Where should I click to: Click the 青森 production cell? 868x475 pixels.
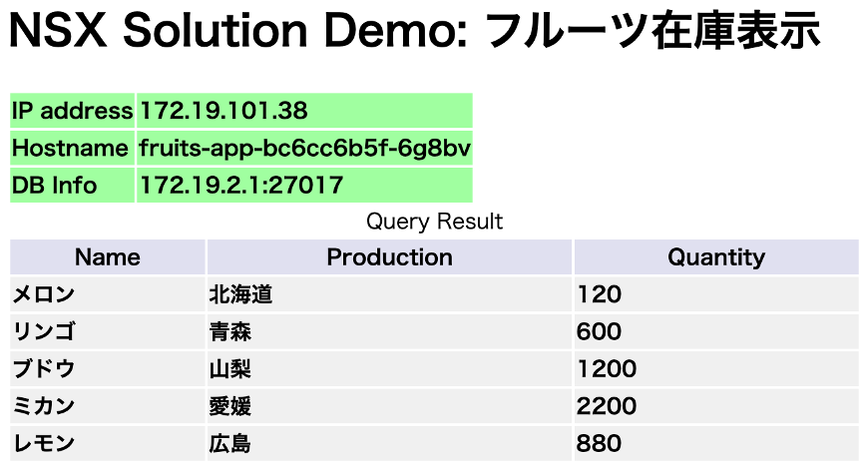[x=230, y=331]
